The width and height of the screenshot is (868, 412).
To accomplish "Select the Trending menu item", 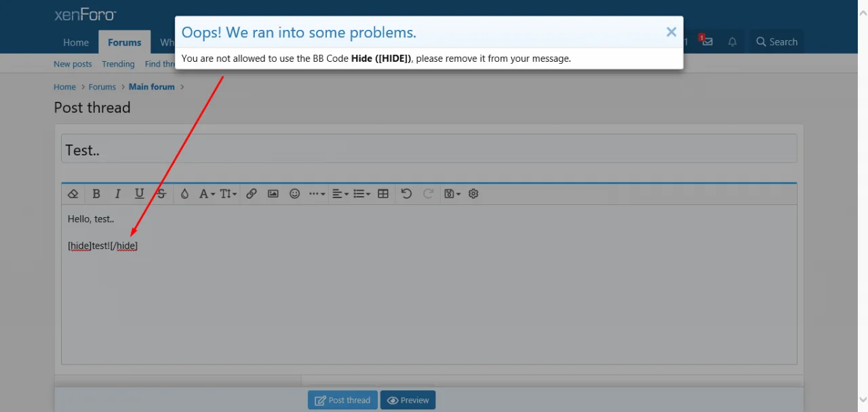I will tap(118, 64).
